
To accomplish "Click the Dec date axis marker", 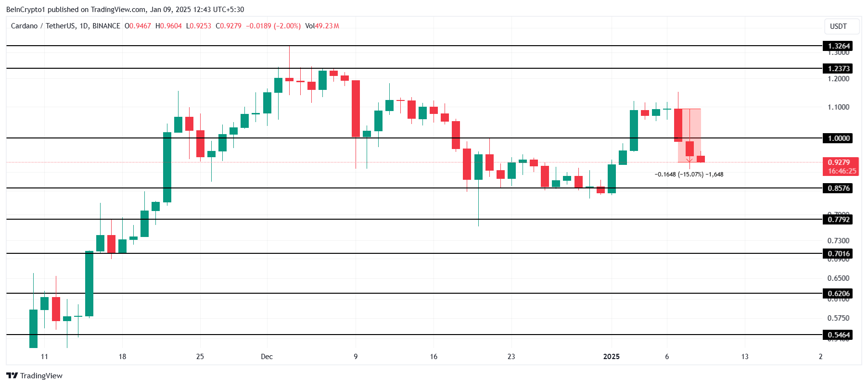I will click(267, 356).
